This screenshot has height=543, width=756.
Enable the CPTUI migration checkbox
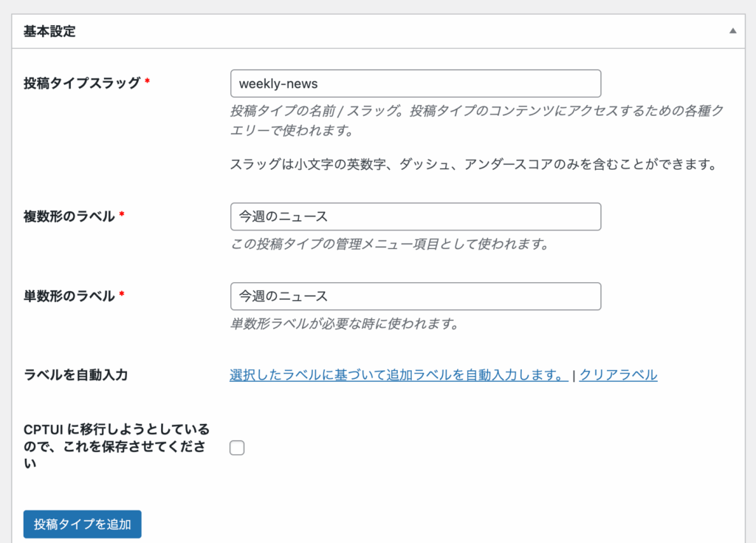(x=237, y=447)
